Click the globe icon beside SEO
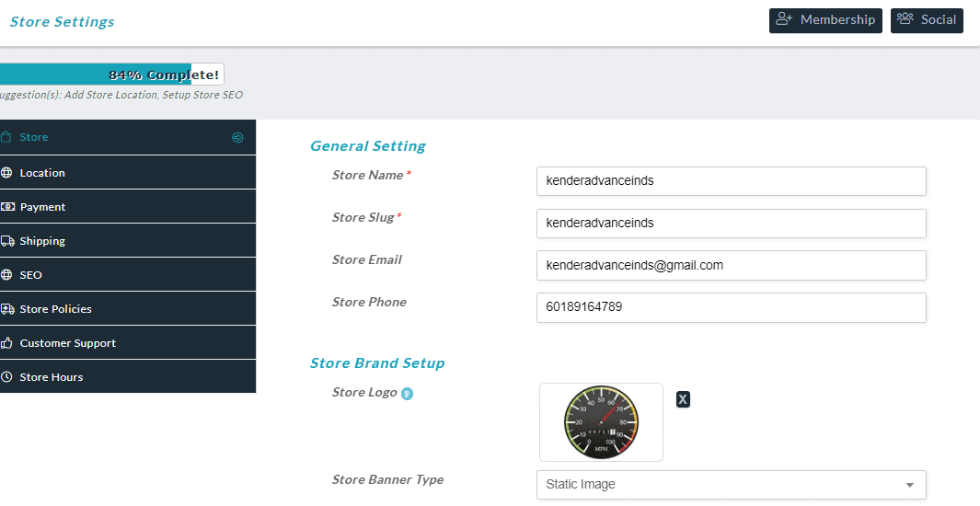The height and width of the screenshot is (506, 980). (7, 275)
